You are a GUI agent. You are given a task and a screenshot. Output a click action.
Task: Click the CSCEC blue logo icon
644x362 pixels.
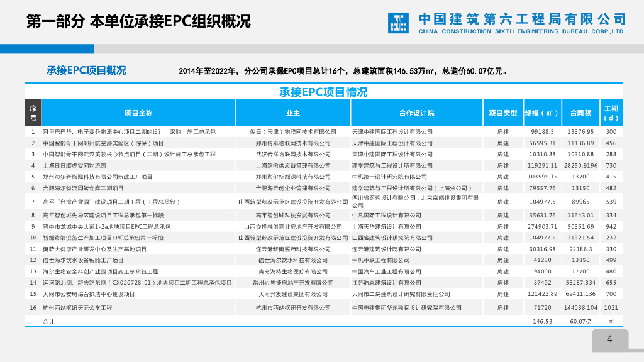coord(398,23)
